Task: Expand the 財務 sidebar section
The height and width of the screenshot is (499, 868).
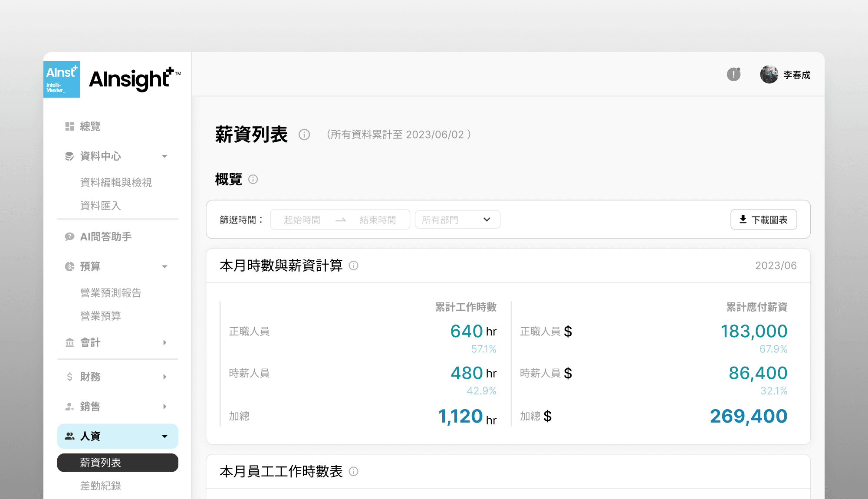Action: pos(164,377)
